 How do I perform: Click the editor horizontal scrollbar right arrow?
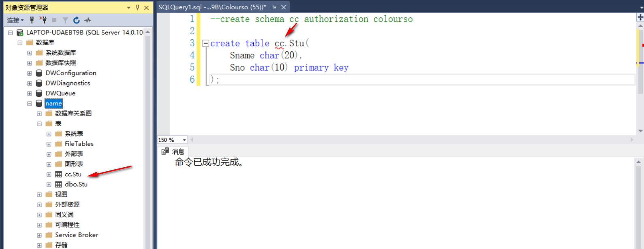point(632,140)
